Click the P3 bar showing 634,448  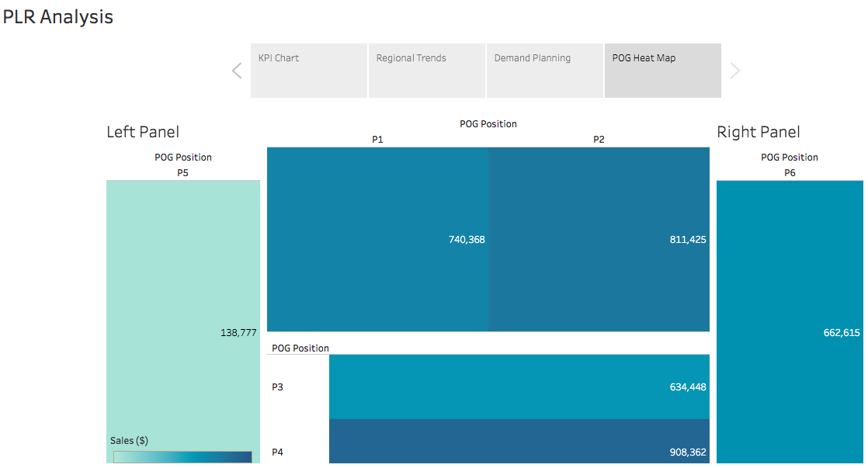coord(519,387)
